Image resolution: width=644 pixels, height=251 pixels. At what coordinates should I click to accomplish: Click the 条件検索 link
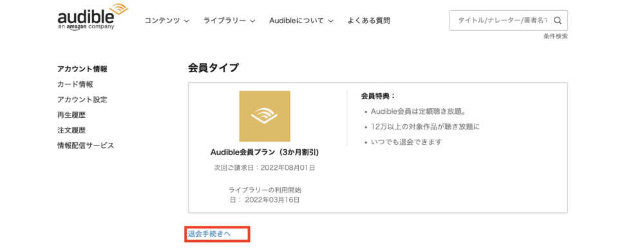point(556,36)
